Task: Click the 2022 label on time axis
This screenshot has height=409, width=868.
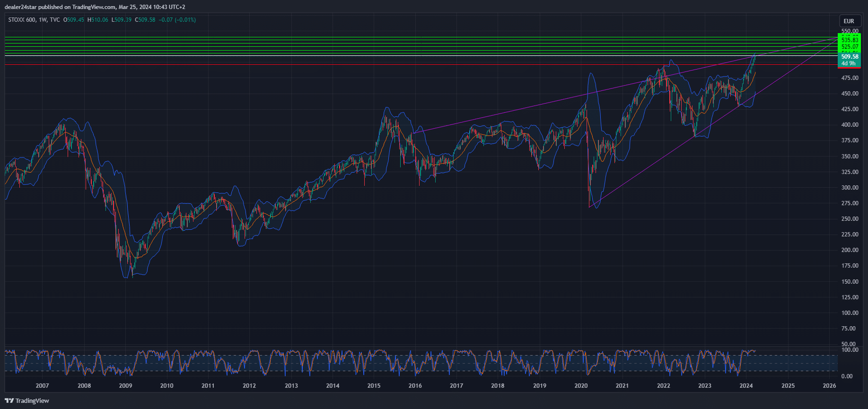Action: point(664,386)
